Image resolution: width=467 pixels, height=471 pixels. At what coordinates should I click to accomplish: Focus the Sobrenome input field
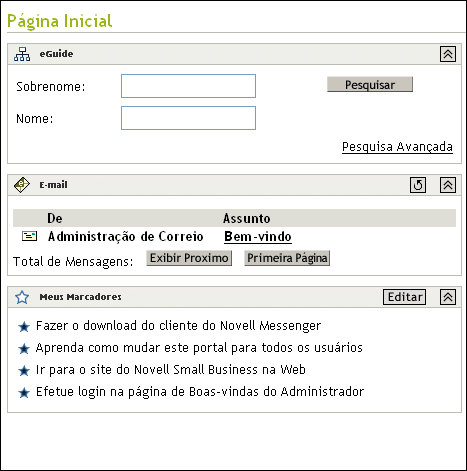coord(188,86)
